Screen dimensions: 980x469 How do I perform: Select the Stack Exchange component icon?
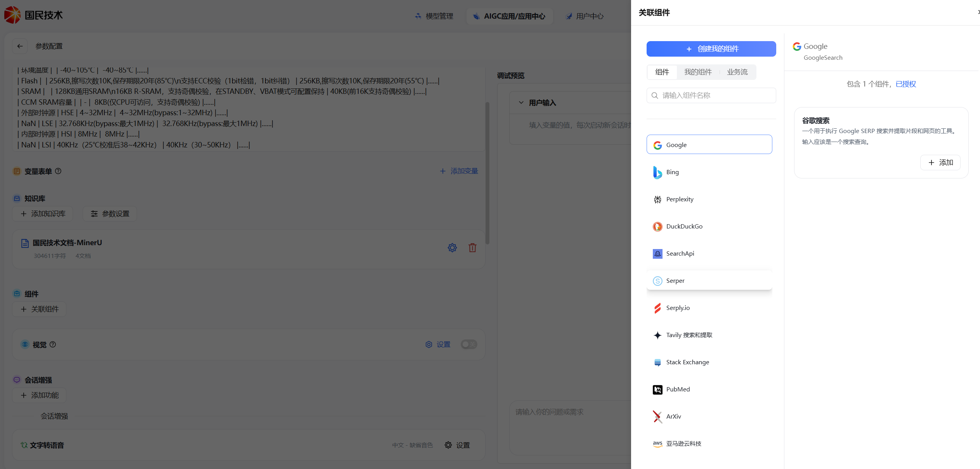657,362
